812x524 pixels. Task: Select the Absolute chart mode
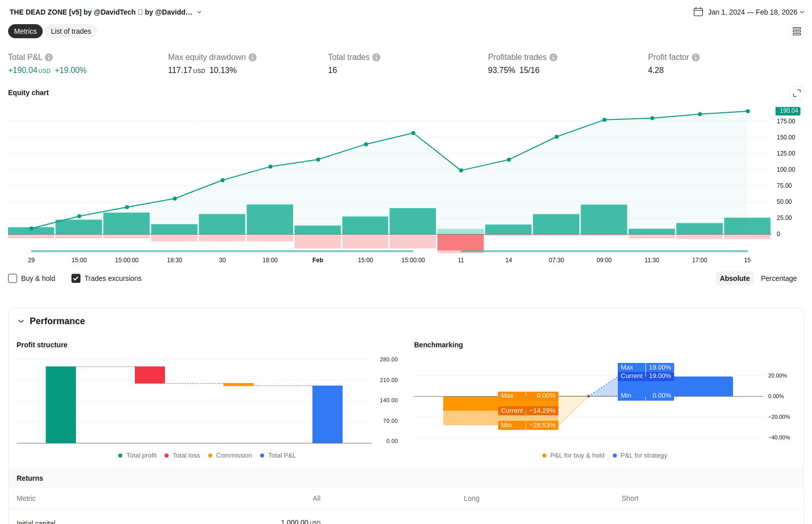click(x=735, y=278)
